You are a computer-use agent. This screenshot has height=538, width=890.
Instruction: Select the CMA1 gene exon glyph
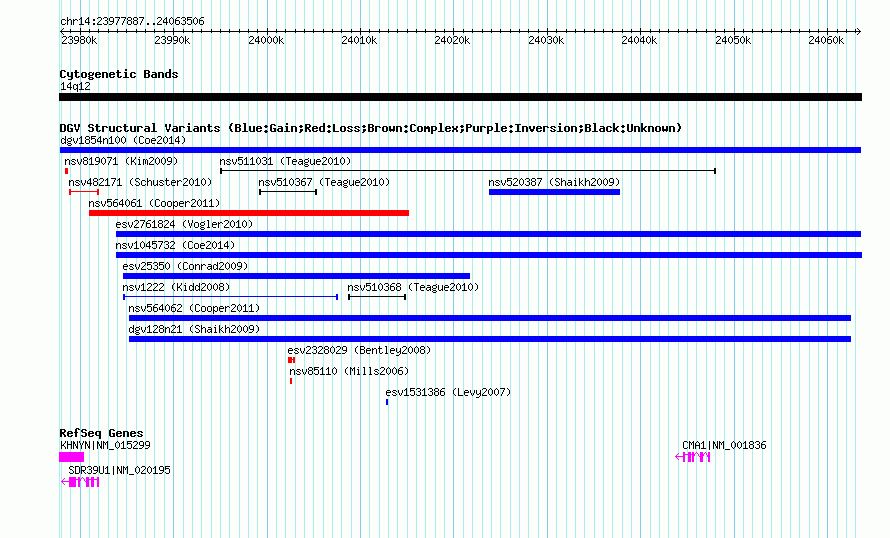point(692,457)
